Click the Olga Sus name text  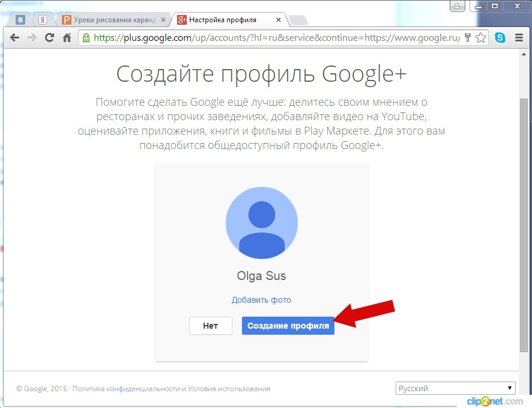click(261, 276)
